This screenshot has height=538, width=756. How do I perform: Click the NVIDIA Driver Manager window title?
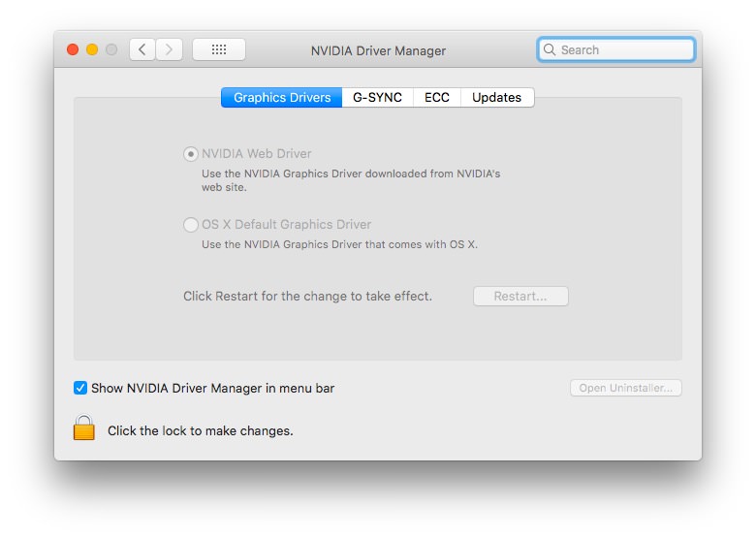click(378, 50)
